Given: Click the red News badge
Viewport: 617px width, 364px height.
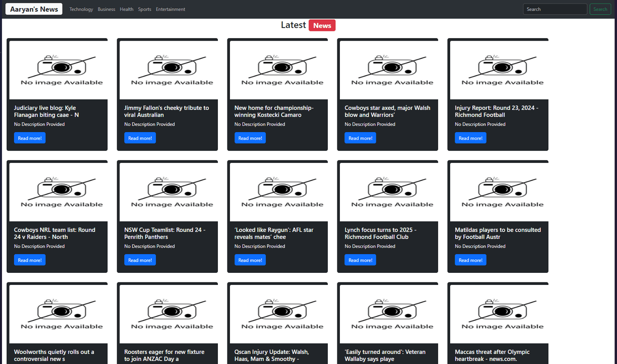Looking at the screenshot, I should coord(322,26).
